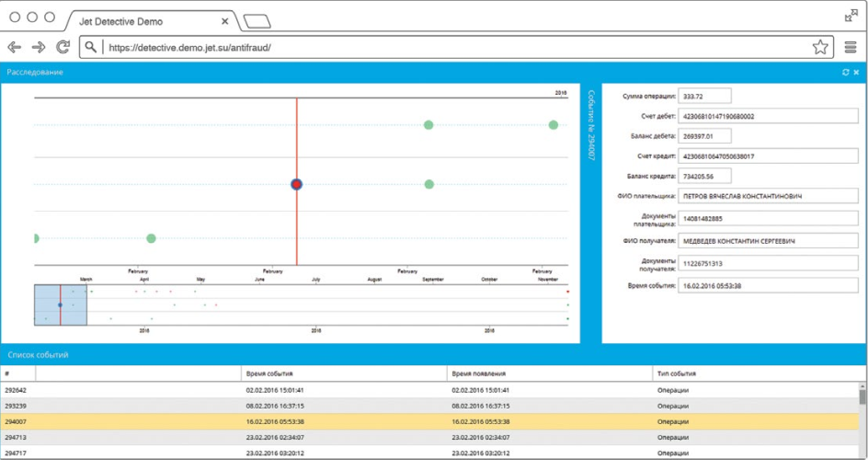Screen dimensions: 868x460
Task: Click the blue dot in overview timeline
Action: [x=61, y=305]
